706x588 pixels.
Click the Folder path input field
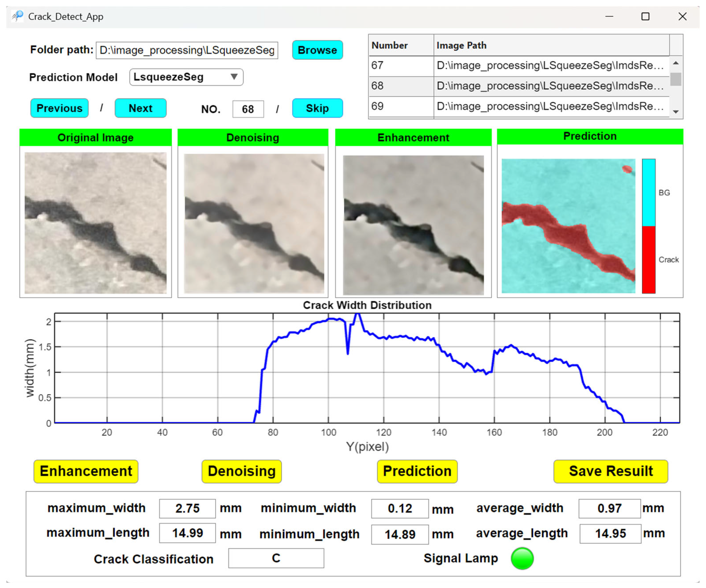pos(187,50)
